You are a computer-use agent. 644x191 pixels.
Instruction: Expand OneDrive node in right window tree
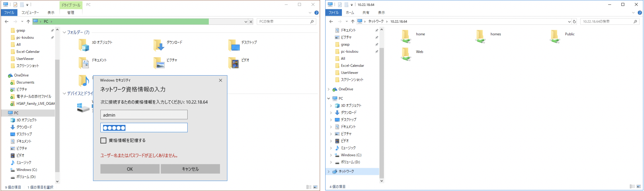pyautogui.click(x=329, y=89)
